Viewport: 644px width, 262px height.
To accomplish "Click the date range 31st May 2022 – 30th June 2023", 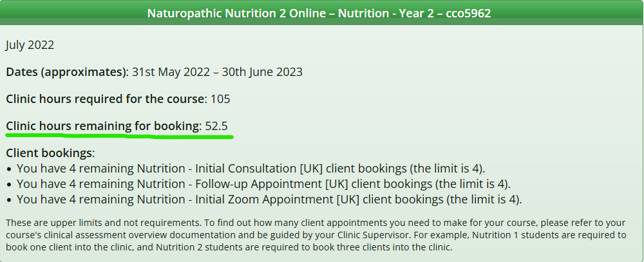I will [217, 72].
